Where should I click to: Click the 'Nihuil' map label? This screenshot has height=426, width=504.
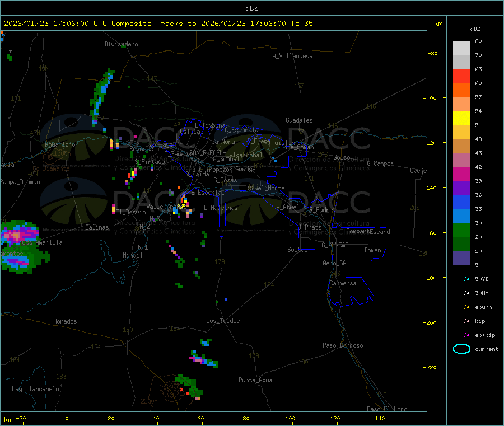(132, 255)
